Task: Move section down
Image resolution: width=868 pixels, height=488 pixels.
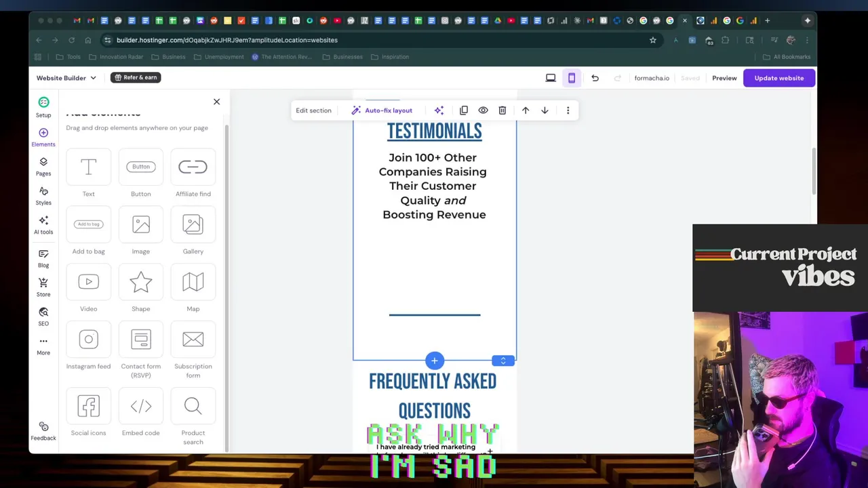Action: [x=545, y=110]
